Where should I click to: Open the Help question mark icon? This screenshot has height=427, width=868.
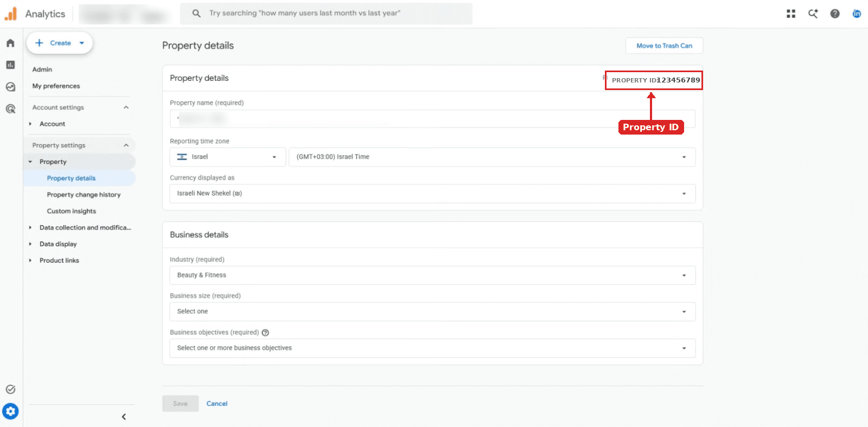(835, 14)
